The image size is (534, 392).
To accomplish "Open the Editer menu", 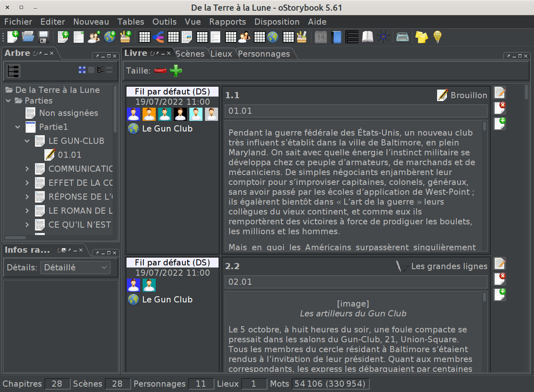I will coord(53,22).
